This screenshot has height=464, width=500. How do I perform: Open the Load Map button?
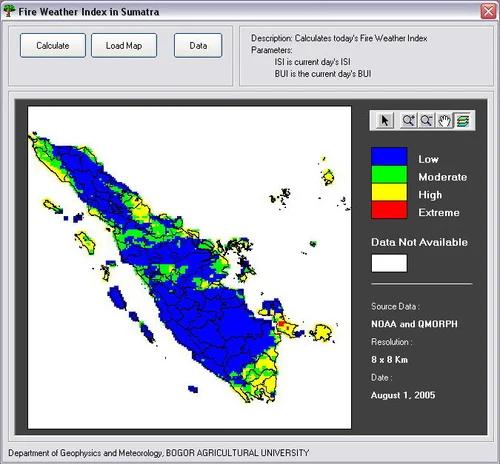pos(124,45)
